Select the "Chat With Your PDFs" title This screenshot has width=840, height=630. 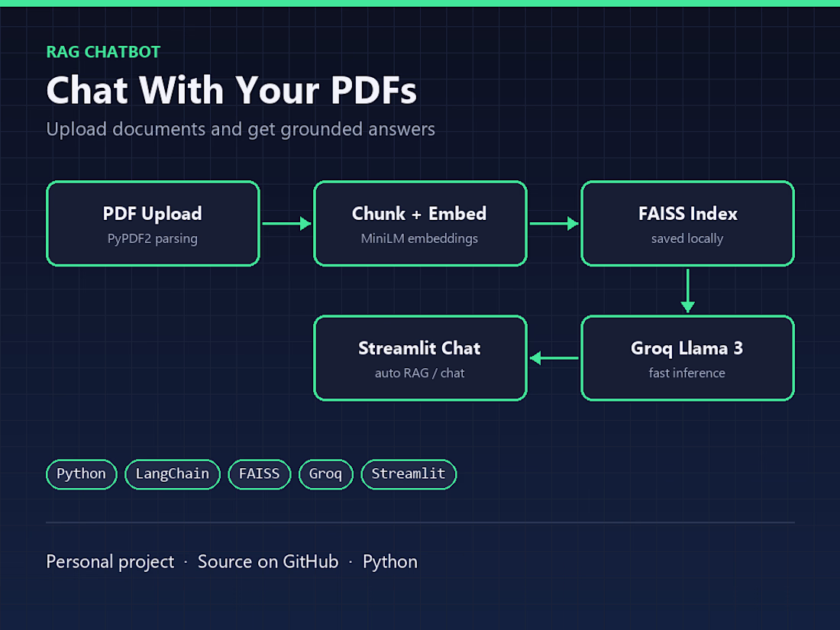(231, 90)
